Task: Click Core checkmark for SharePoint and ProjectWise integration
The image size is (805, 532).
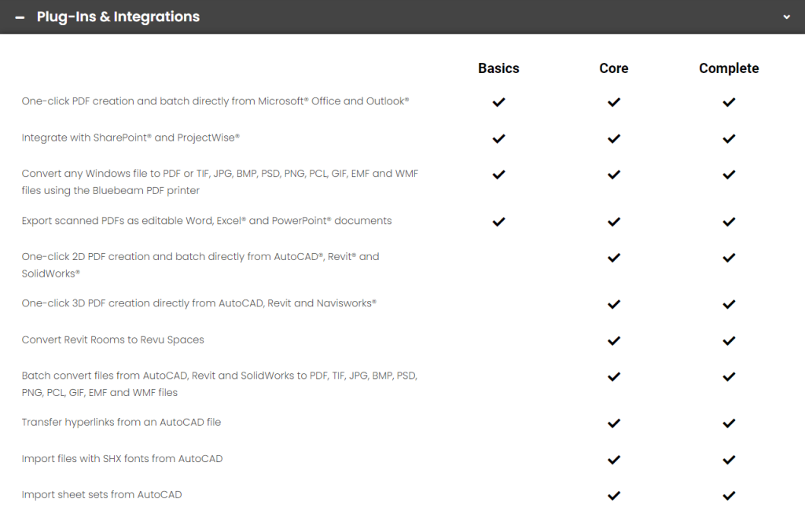Action: [613, 138]
